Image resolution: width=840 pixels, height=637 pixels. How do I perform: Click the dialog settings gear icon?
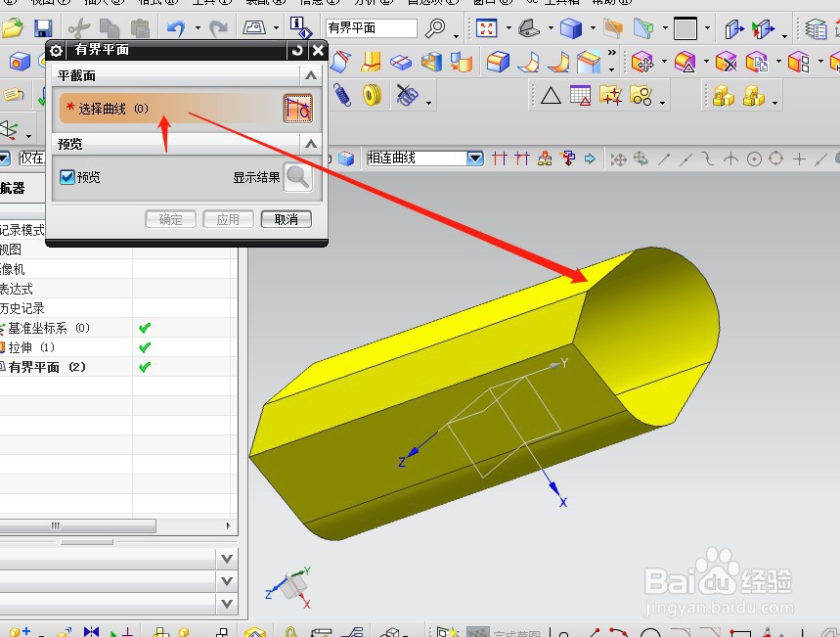point(56,51)
